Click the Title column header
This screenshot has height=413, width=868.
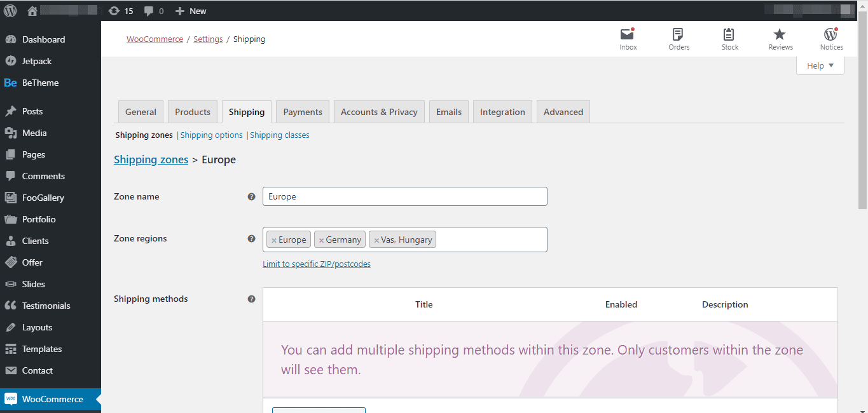(424, 305)
